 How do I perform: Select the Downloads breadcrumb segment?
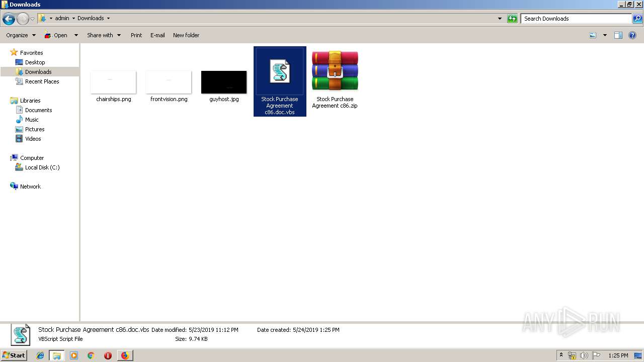click(x=91, y=18)
